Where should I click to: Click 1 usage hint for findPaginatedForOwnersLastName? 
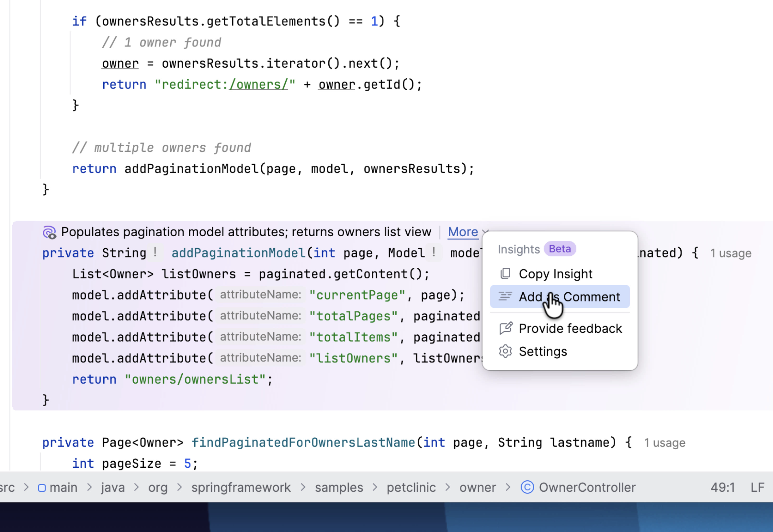(x=665, y=443)
